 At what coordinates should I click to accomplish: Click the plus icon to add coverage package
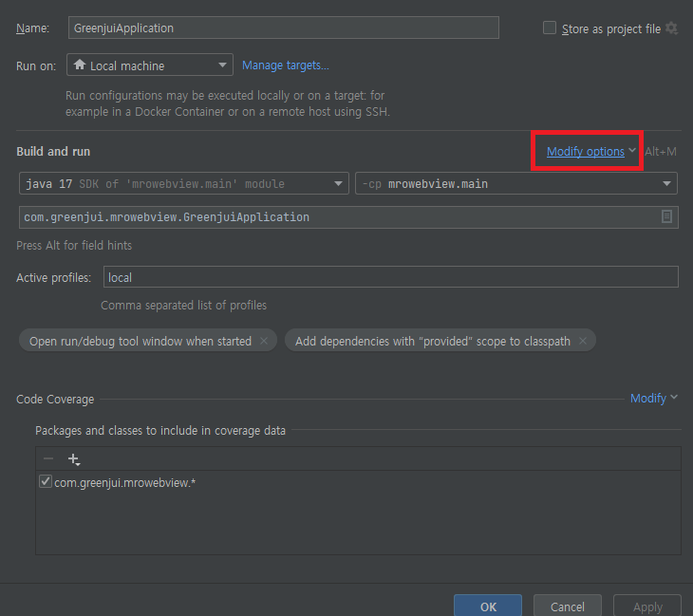coord(74,459)
